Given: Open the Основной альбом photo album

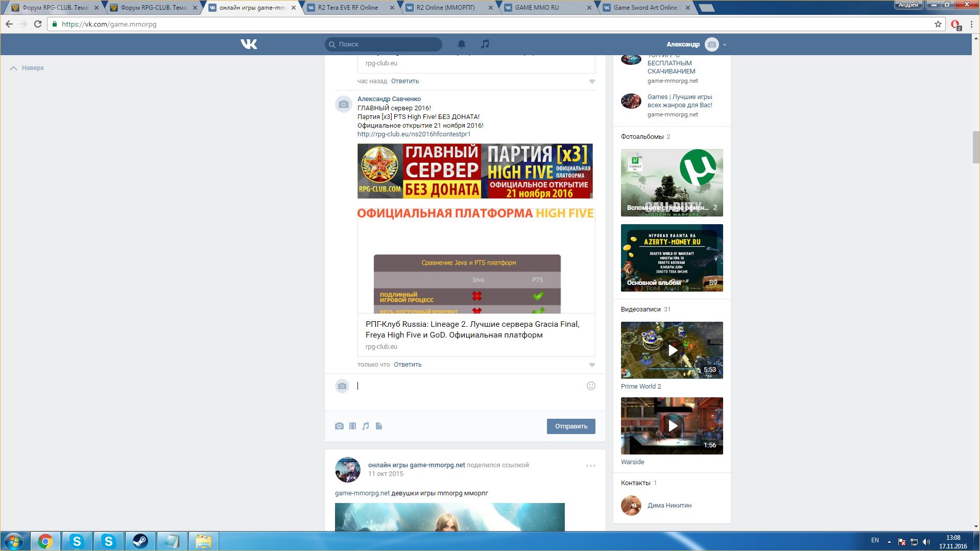Looking at the screenshot, I should [672, 258].
